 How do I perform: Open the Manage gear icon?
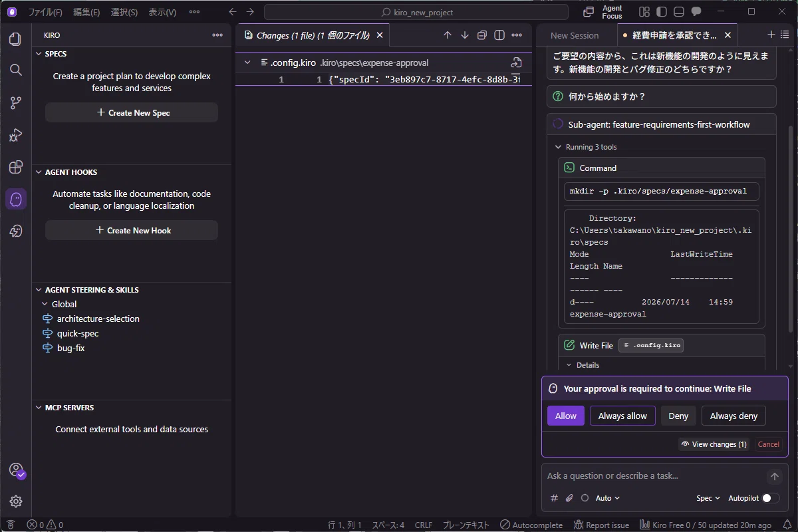click(16, 501)
